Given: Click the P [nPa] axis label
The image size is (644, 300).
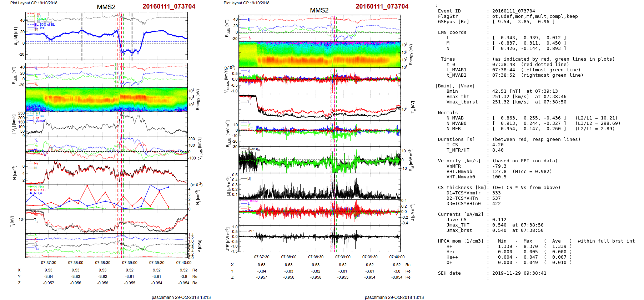Looking at the screenshot, I should [x=199, y=246].
